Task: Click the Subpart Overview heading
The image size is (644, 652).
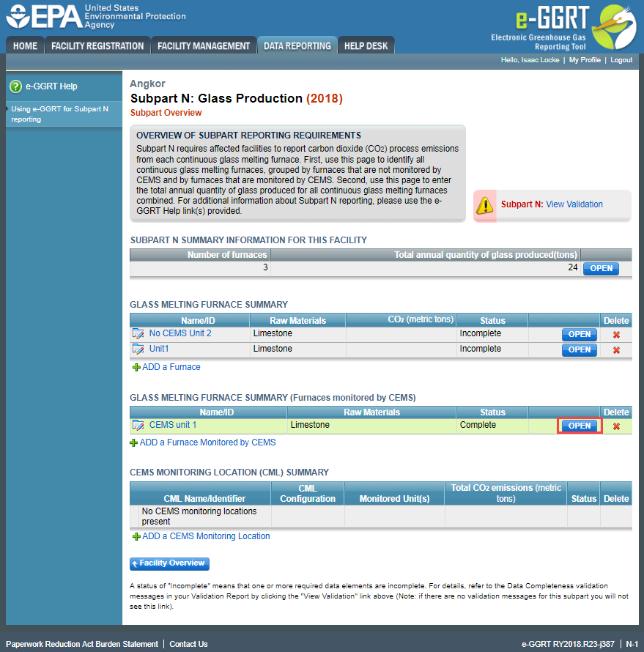Action: [166, 113]
